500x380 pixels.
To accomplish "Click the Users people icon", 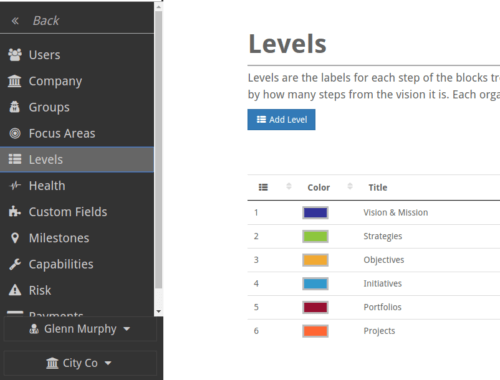I will click(15, 55).
